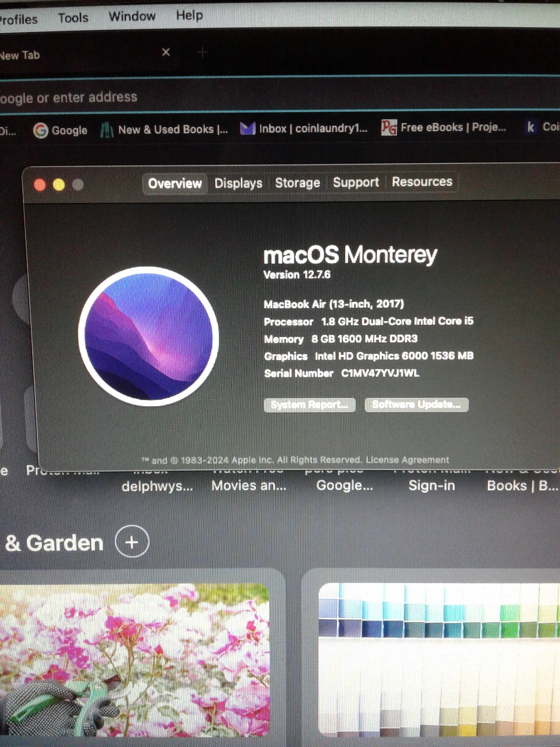This screenshot has width=560, height=747.
Task: Minimize About This Mac with yellow button
Action: click(x=59, y=185)
